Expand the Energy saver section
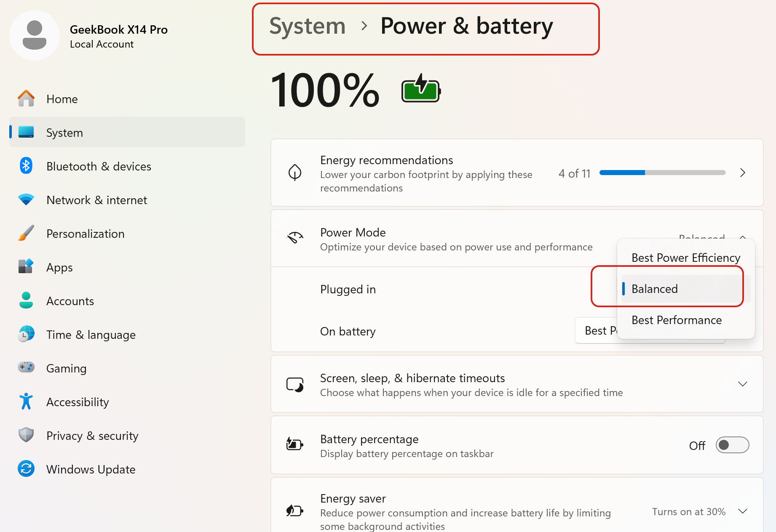Screen dimensions: 776x532 [743, 511]
